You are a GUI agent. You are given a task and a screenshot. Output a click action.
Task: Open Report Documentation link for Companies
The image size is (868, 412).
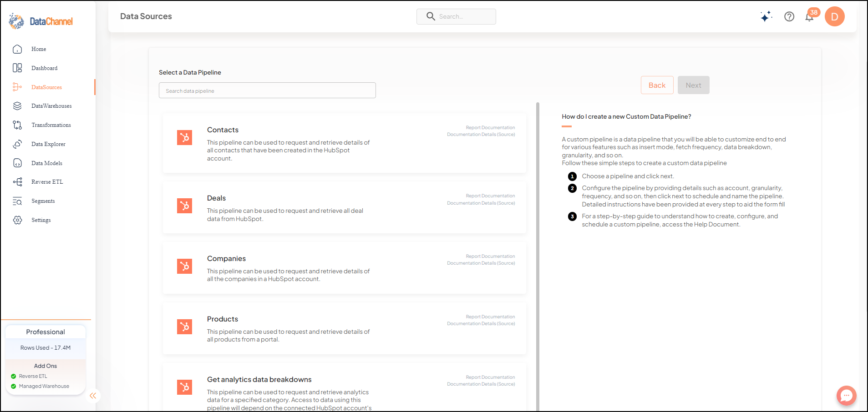tap(490, 256)
